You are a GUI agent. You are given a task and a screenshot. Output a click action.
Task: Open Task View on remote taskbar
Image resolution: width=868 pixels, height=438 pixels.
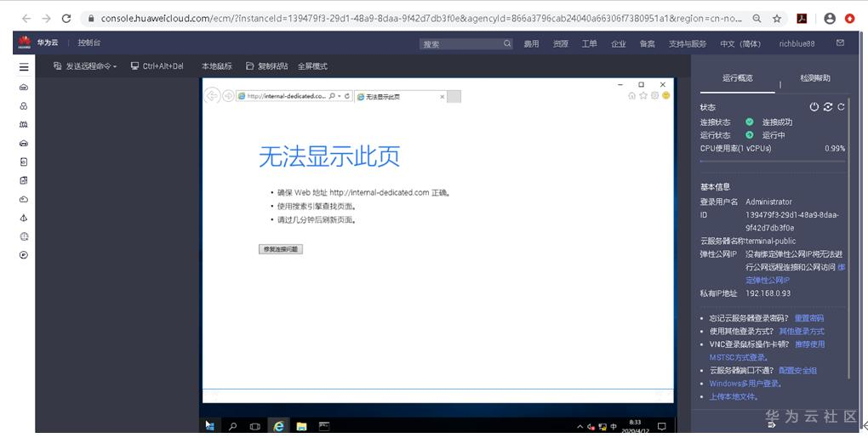[254, 426]
